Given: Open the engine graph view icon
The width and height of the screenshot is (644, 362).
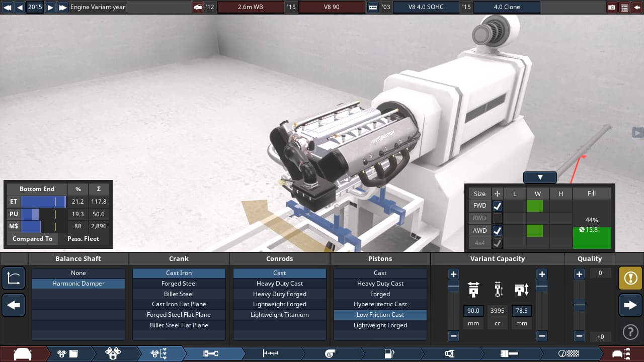Looking at the screenshot, I should [14, 278].
